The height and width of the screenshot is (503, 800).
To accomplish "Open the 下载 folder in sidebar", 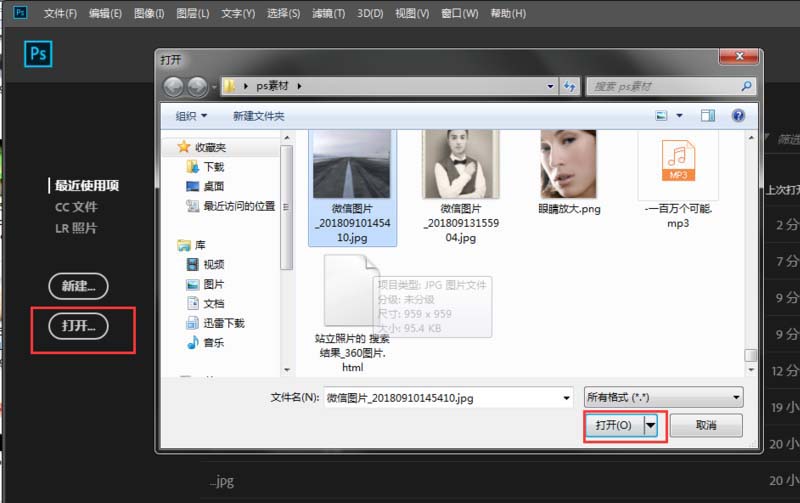I will pos(206,167).
